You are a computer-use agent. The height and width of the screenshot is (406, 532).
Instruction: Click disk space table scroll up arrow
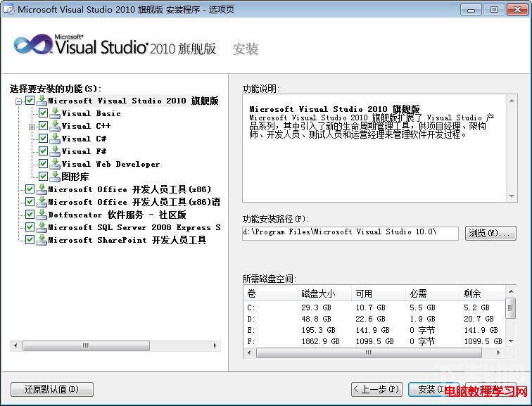pos(511,291)
